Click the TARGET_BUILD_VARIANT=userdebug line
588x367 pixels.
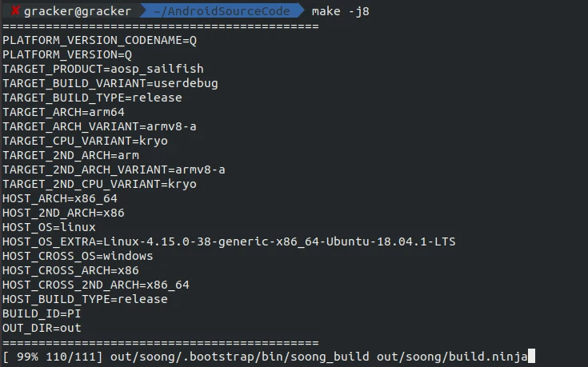(110, 83)
